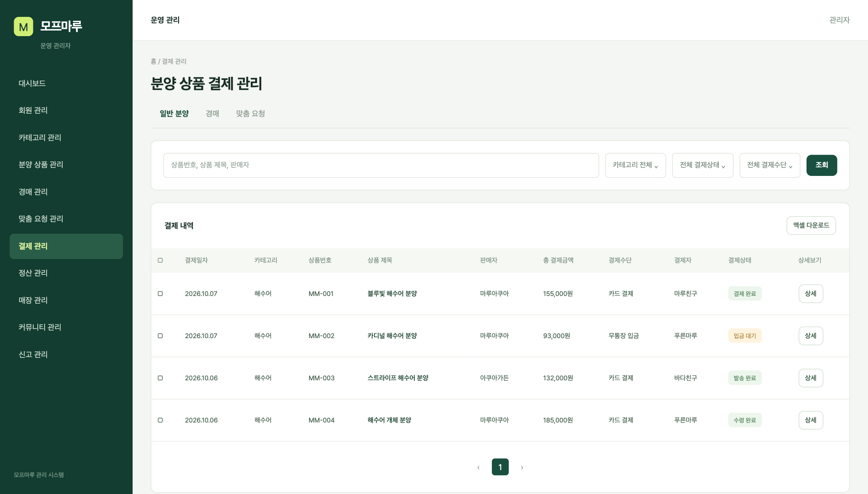Click the 홈 breadcrumb link
Viewport: 868px width, 494px height.
click(154, 61)
